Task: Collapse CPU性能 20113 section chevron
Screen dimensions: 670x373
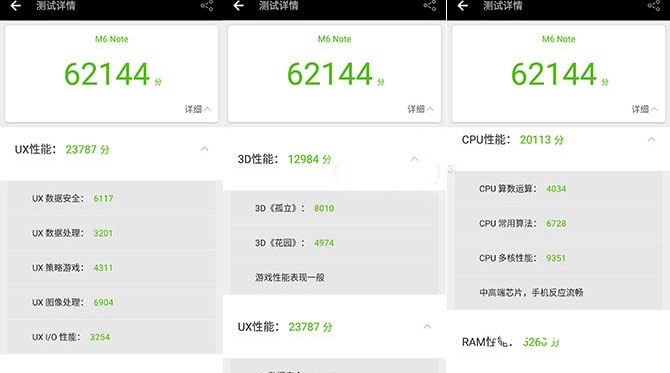Action: point(651,139)
